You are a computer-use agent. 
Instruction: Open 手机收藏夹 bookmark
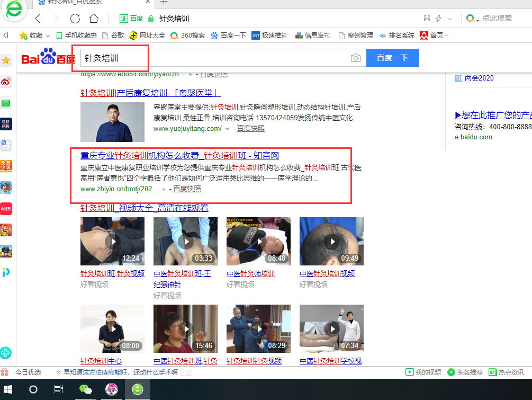77,35
